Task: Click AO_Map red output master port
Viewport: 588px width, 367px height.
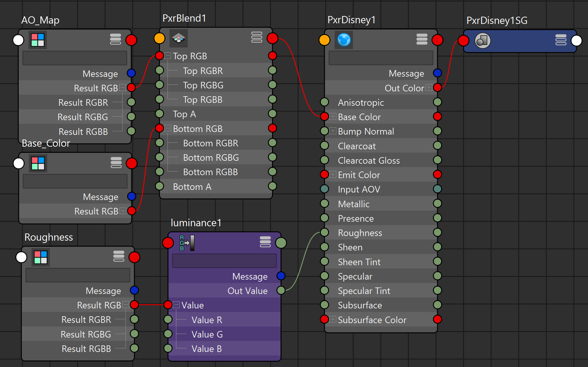Action: coord(131,40)
